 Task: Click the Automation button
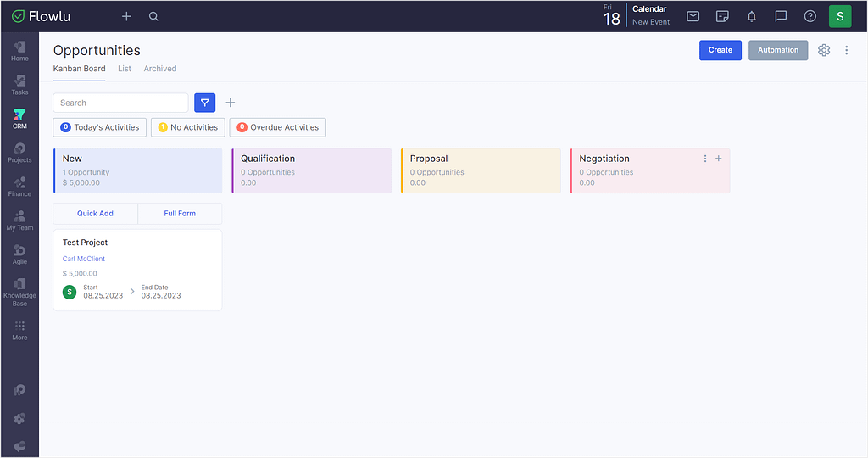click(x=778, y=50)
